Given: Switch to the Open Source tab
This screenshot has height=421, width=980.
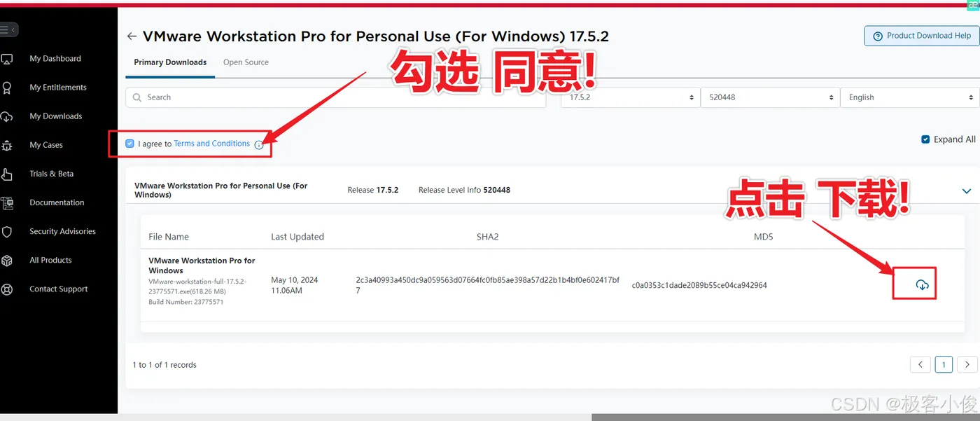Looking at the screenshot, I should (246, 62).
